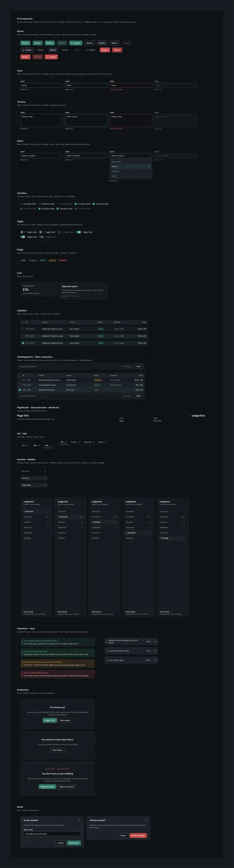Viewport: 234px width, 868px height.
Task: Choose 'Any status' in the open select list
Action: point(131,162)
